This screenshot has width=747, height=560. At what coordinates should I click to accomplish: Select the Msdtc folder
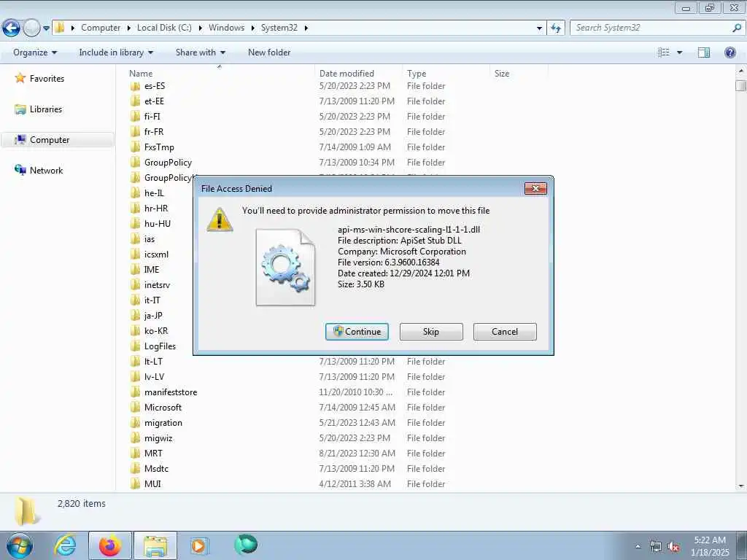point(156,469)
